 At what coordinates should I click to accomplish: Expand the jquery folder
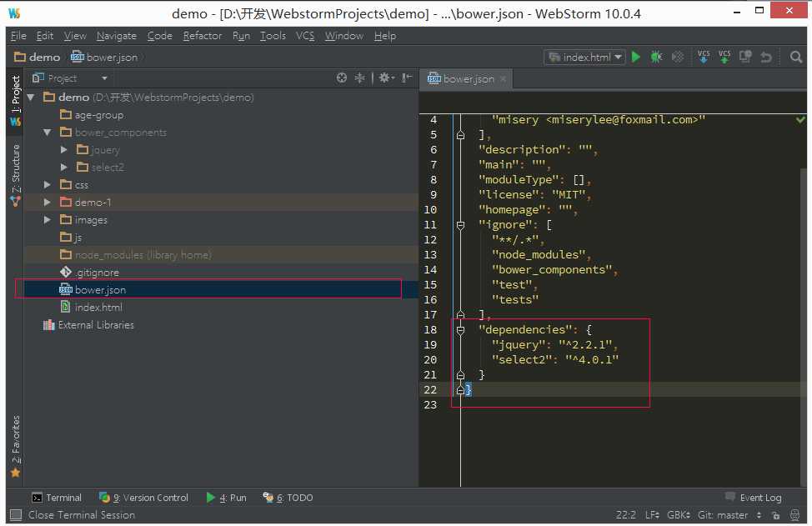[x=64, y=150]
